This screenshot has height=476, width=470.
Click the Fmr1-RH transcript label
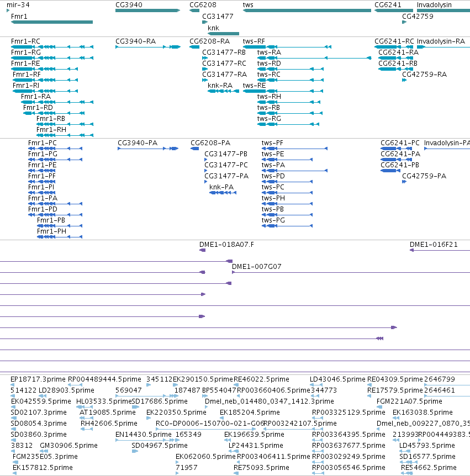coord(51,130)
